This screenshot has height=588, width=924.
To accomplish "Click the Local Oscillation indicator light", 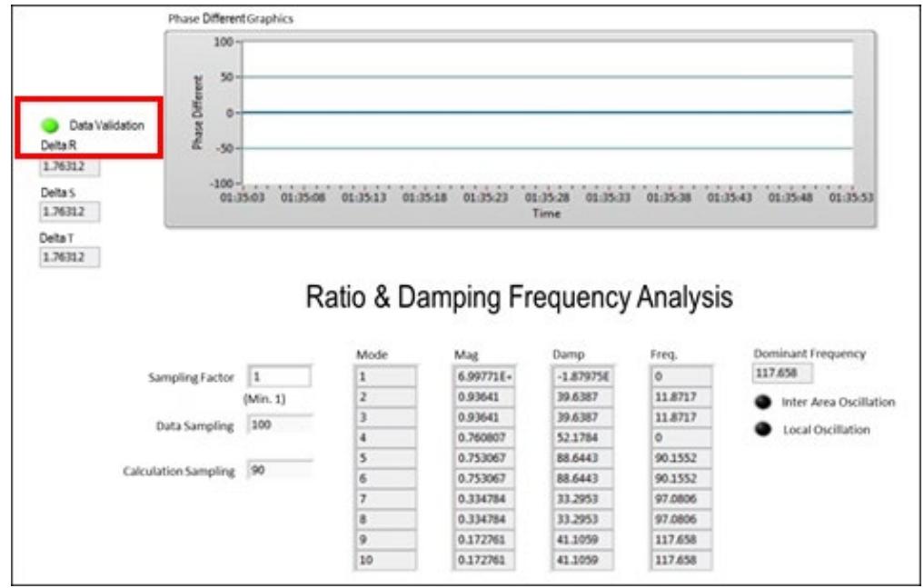I will coord(763,429).
